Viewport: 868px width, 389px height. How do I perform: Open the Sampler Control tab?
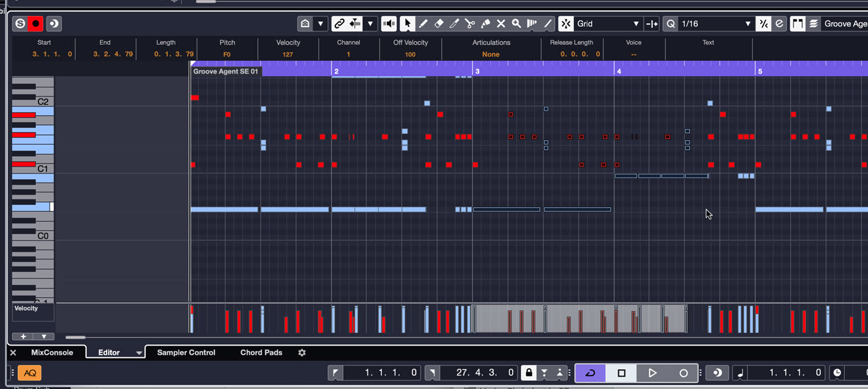click(186, 352)
